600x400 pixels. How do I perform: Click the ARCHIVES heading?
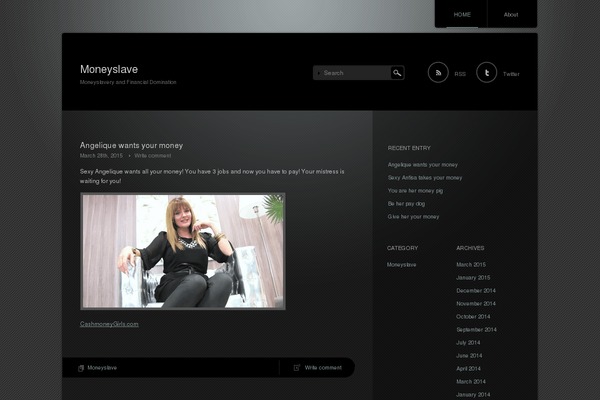(x=470, y=248)
